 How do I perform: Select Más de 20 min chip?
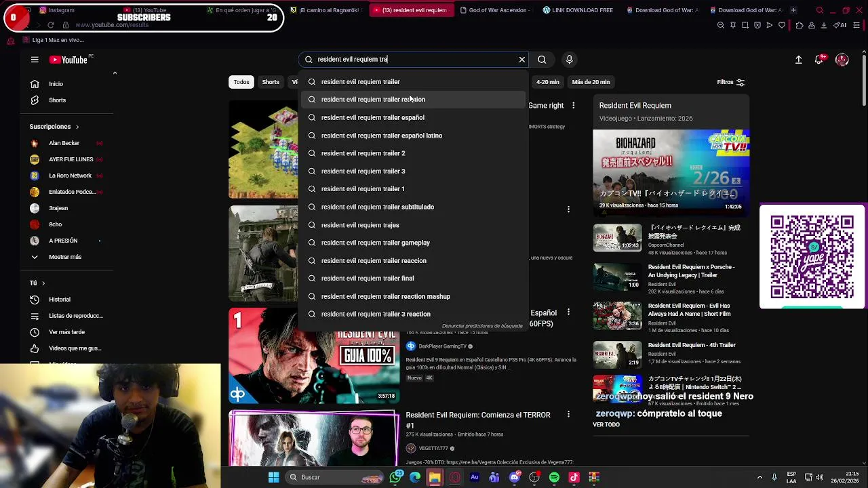(591, 82)
